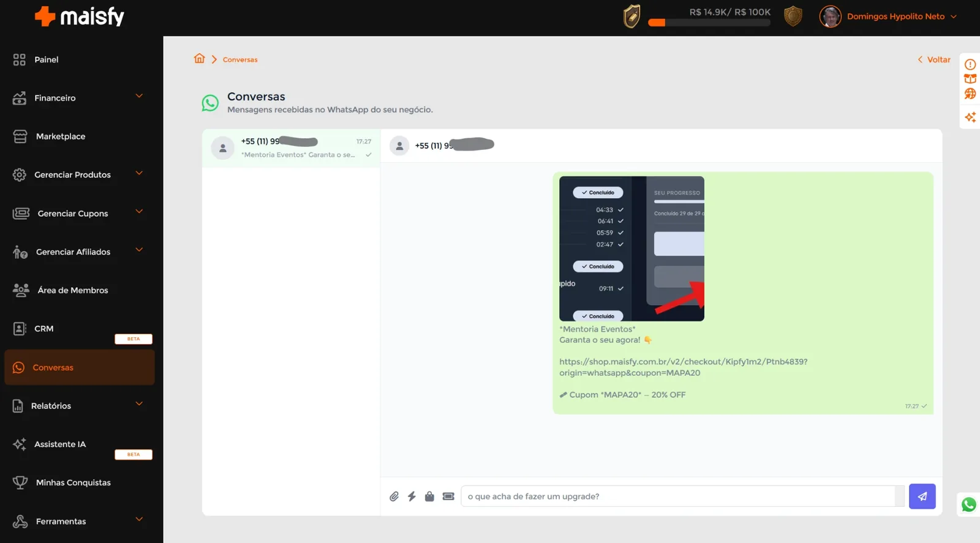Click the sparkle AI icon on the right edge

(x=970, y=117)
